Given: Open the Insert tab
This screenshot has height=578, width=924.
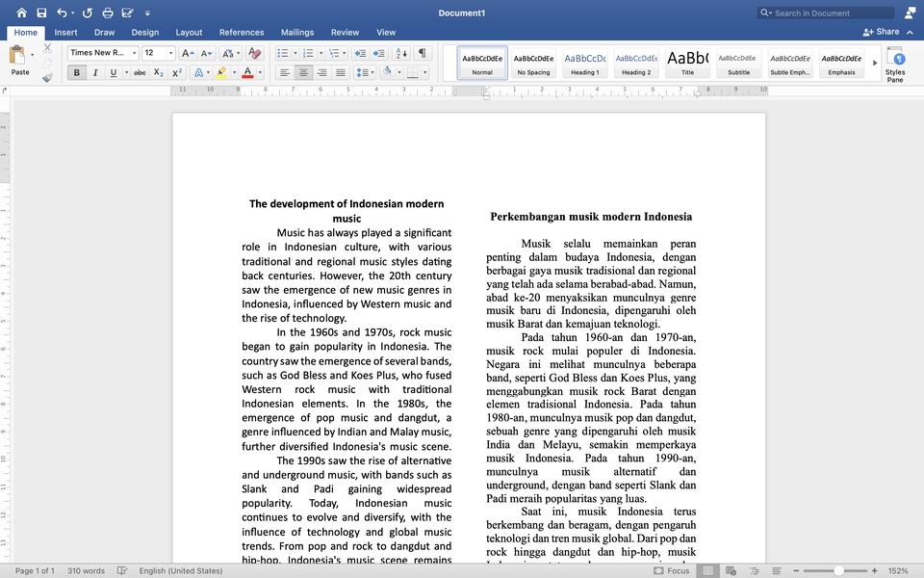Looking at the screenshot, I should click(x=66, y=33).
